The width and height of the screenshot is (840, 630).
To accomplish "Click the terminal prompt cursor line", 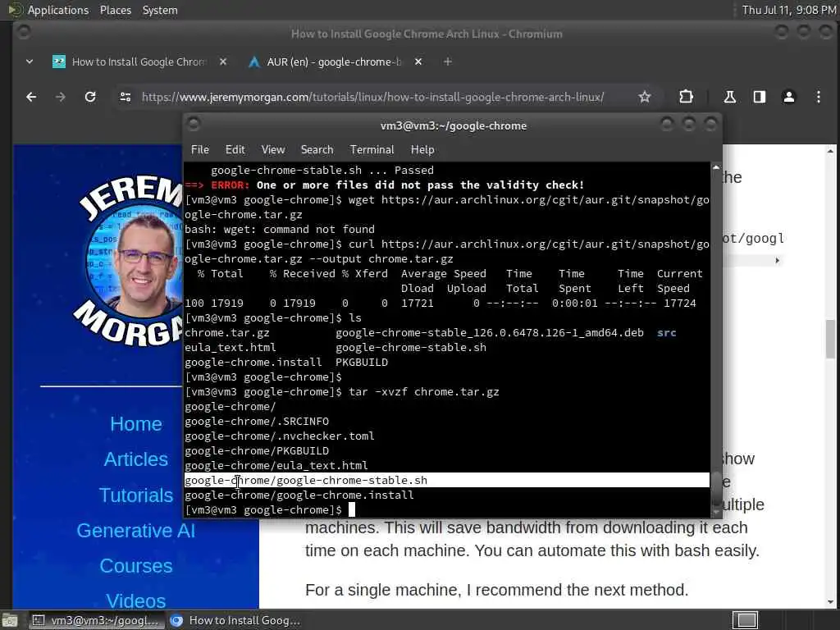I will click(x=269, y=510).
